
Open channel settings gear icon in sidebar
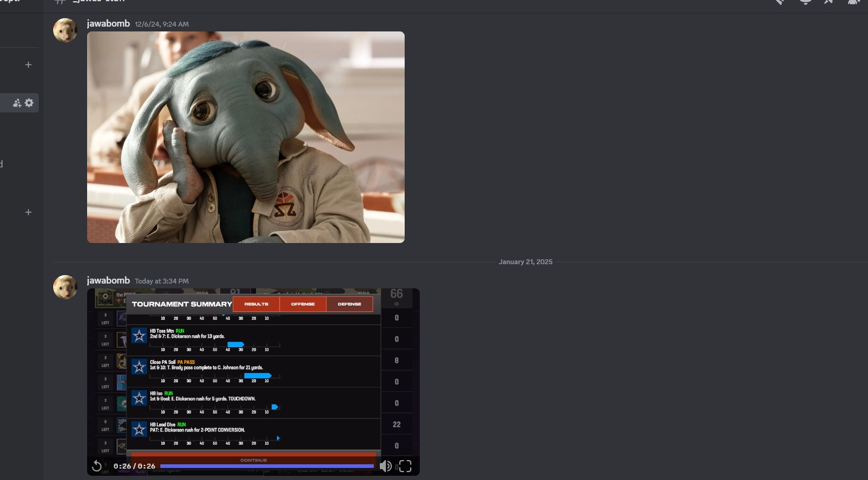click(x=29, y=103)
